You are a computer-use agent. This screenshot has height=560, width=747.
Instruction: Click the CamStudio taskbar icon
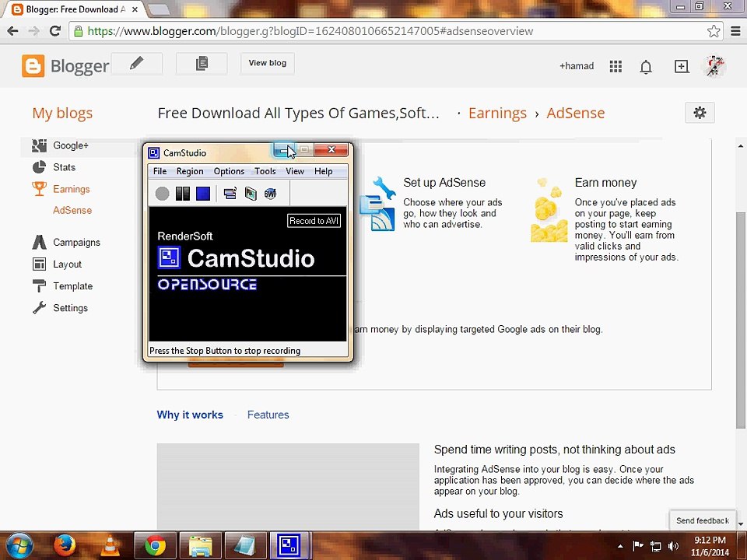pos(289,546)
